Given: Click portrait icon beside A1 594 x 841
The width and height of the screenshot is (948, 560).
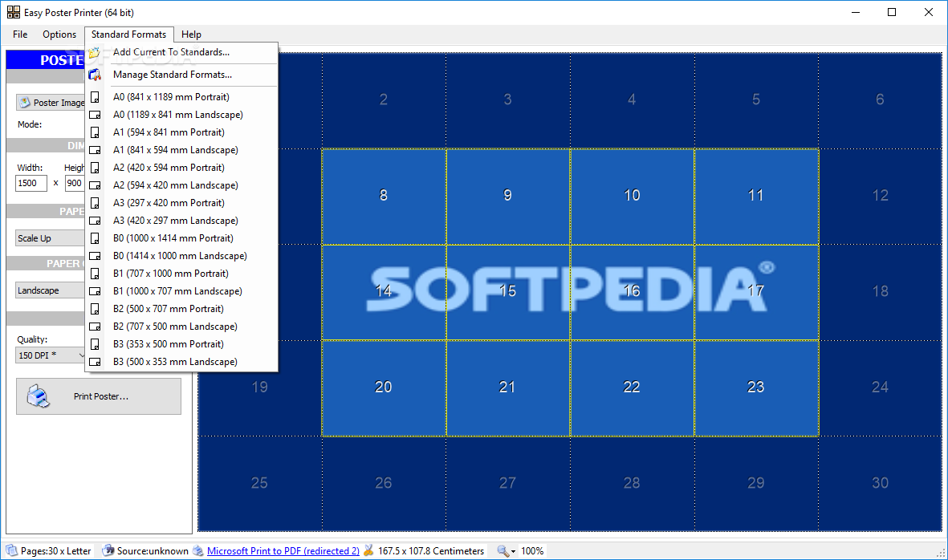Looking at the screenshot, I should click(x=95, y=132).
